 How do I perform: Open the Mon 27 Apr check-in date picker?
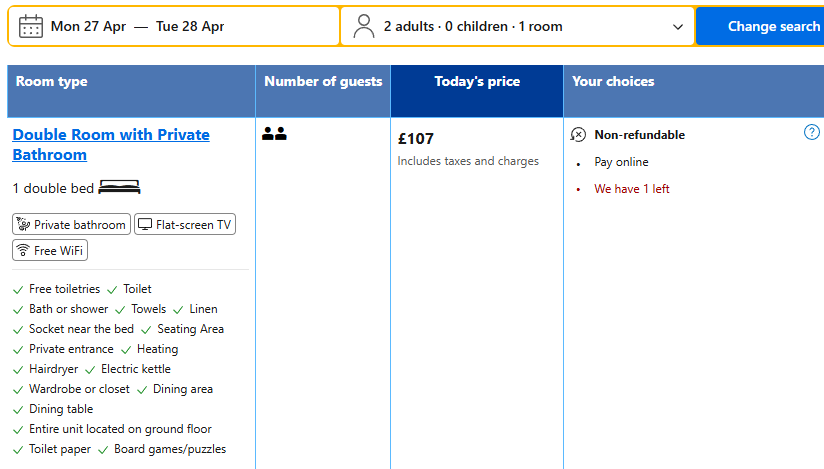tap(88, 26)
